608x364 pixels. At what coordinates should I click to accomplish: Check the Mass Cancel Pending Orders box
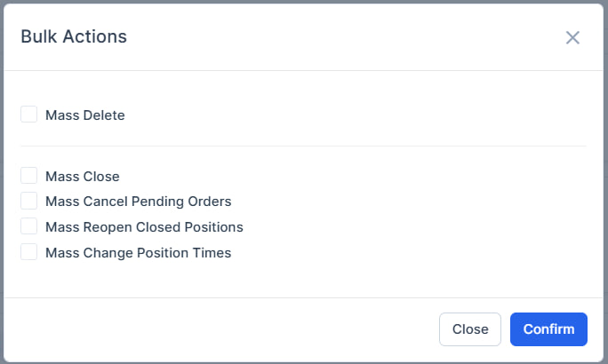29,201
